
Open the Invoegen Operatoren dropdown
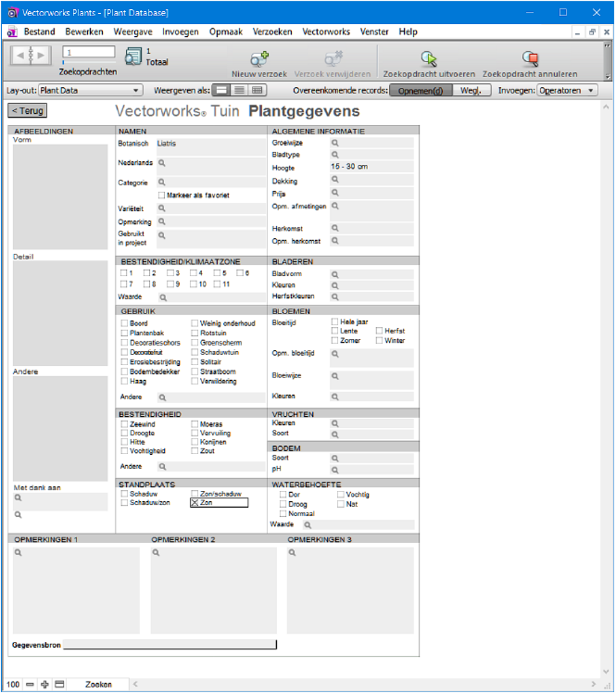tap(567, 91)
